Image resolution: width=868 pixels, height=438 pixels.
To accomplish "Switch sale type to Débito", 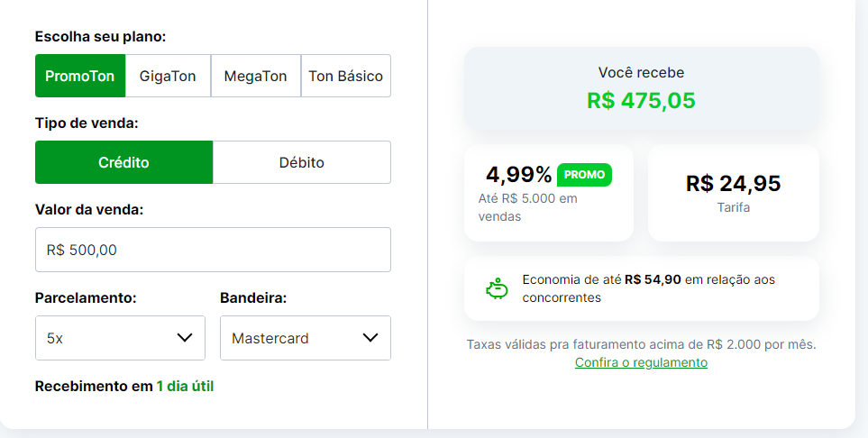I will pyautogui.click(x=302, y=162).
